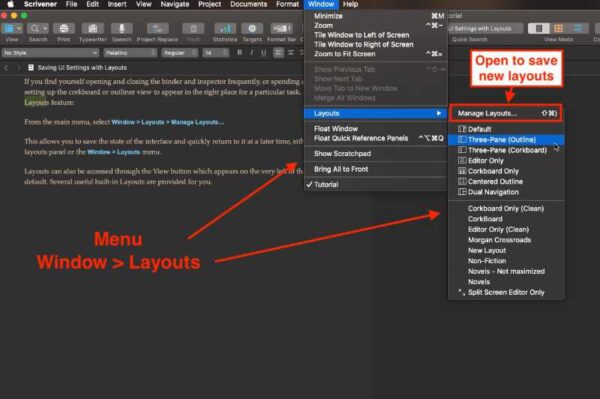Open Project Replace from the toolbar

click(158, 29)
